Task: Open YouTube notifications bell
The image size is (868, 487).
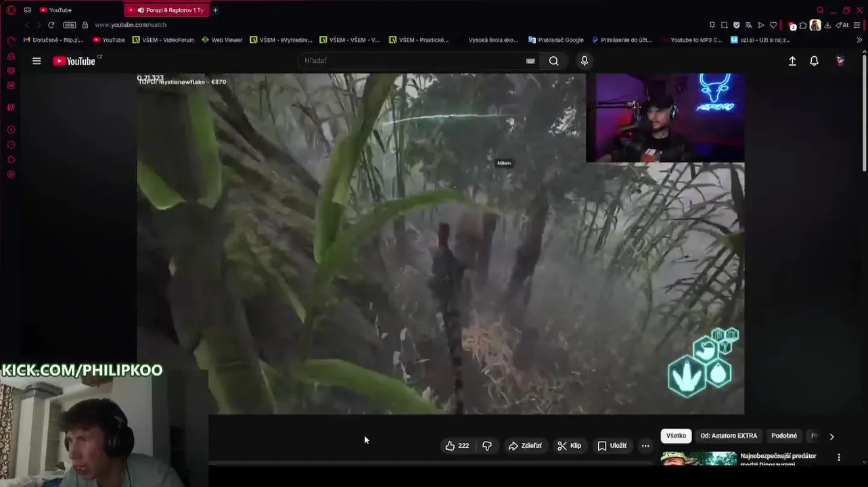Action: (814, 61)
